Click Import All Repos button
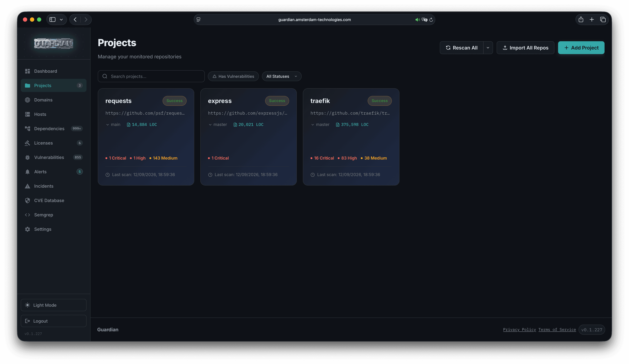 tap(525, 48)
